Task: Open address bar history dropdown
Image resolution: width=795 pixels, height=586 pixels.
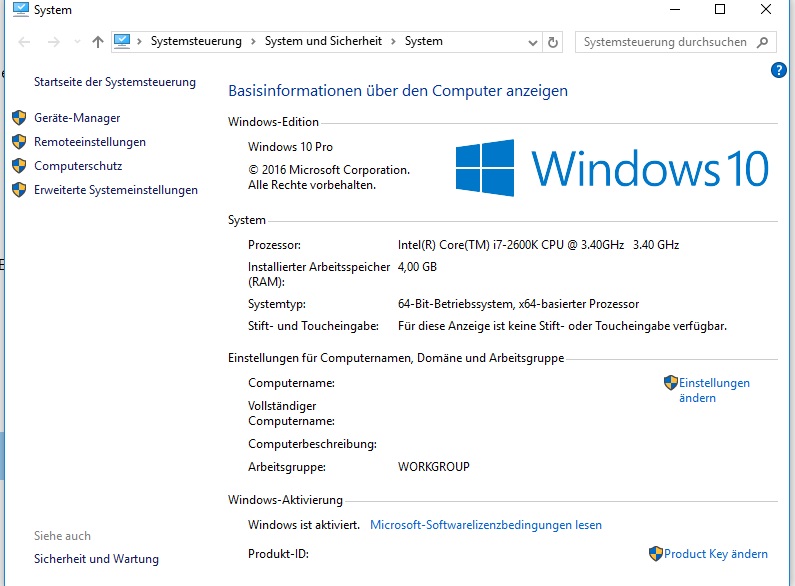Action: (x=532, y=43)
